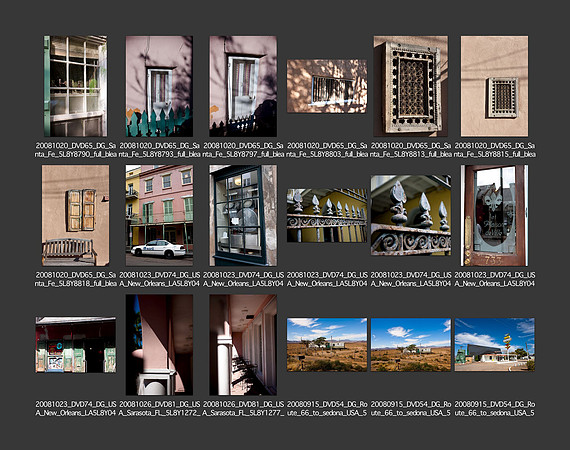Select the pink colonnade porch photo
Image resolution: width=570 pixels, height=450 pixels.
pyautogui.click(x=243, y=345)
